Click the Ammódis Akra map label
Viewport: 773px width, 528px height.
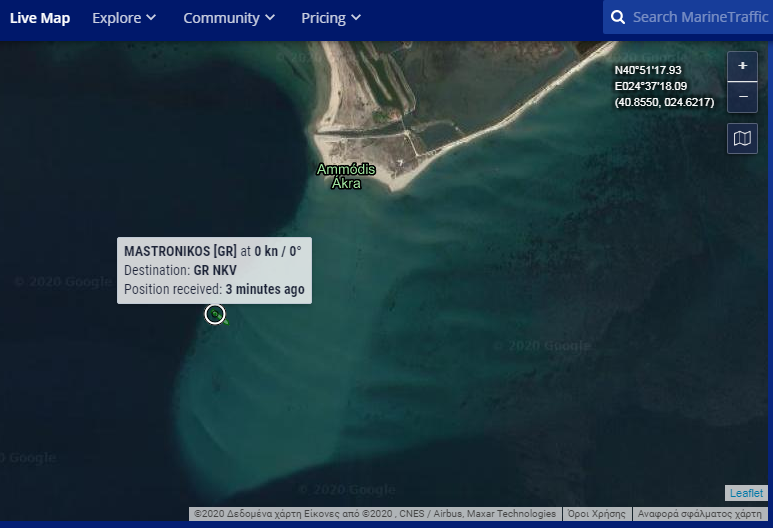pyautogui.click(x=346, y=176)
